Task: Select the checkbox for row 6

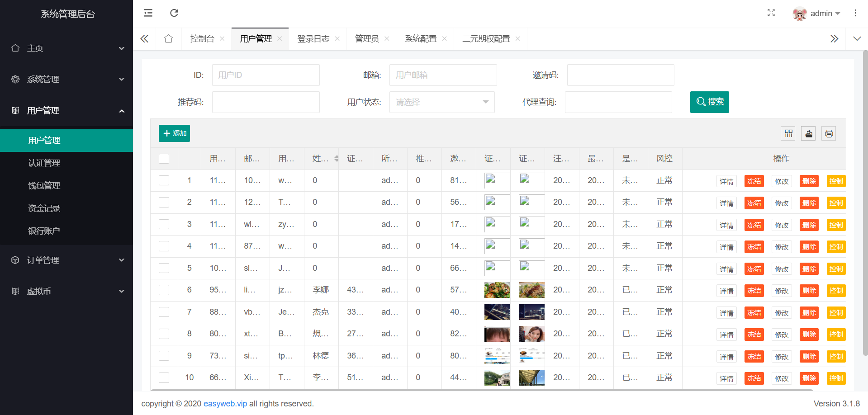Action: click(x=164, y=290)
